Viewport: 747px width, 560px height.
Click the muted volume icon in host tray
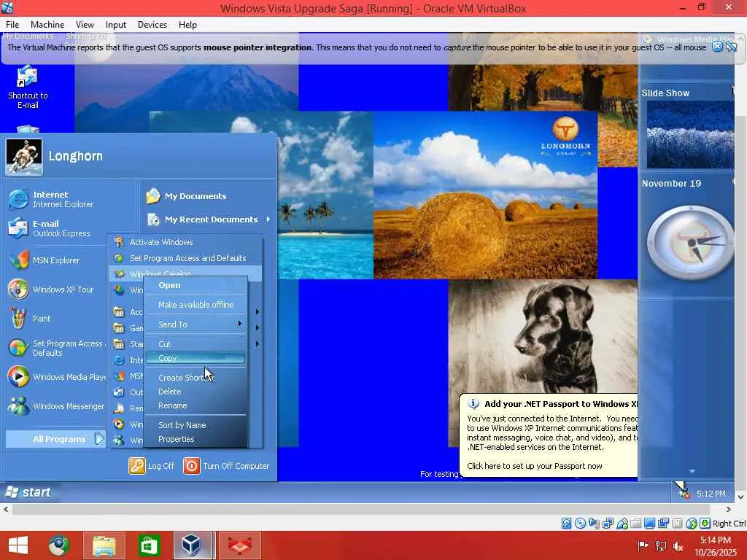point(678,545)
